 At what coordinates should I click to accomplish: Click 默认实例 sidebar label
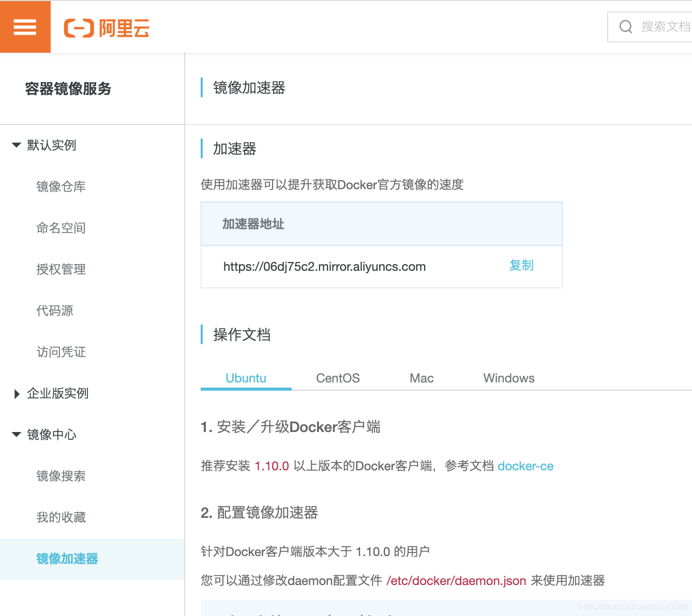[52, 145]
